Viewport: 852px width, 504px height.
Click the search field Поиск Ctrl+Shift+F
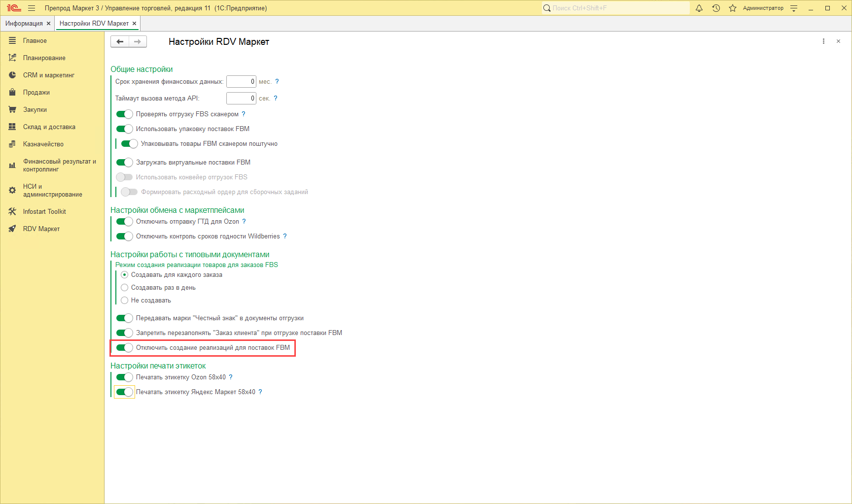pyautogui.click(x=615, y=8)
